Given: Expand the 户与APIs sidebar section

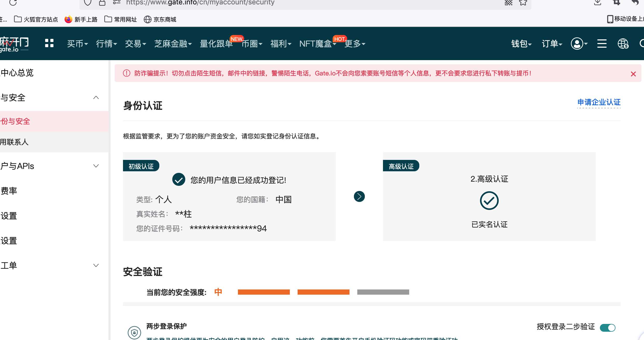Looking at the screenshot, I should click(x=96, y=166).
